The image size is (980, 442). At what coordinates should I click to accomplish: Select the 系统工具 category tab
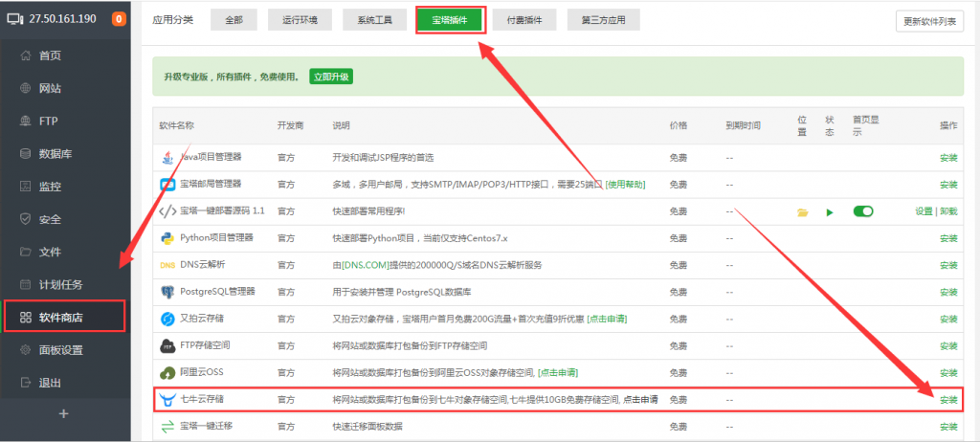coord(374,20)
